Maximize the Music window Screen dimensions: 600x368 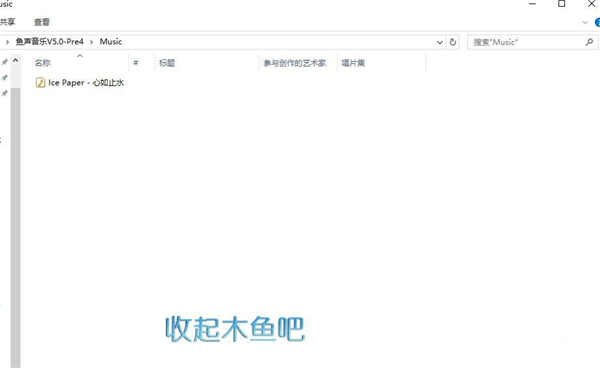(562, 4)
